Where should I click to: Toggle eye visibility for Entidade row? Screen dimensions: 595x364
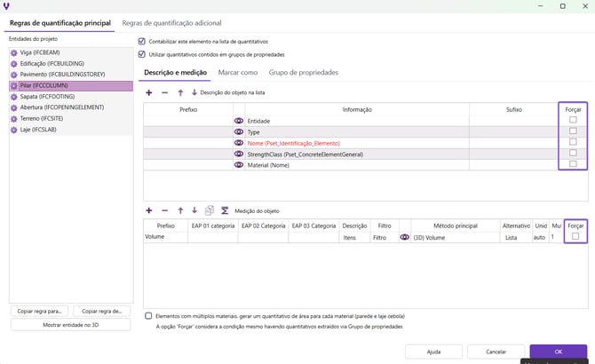click(x=239, y=121)
